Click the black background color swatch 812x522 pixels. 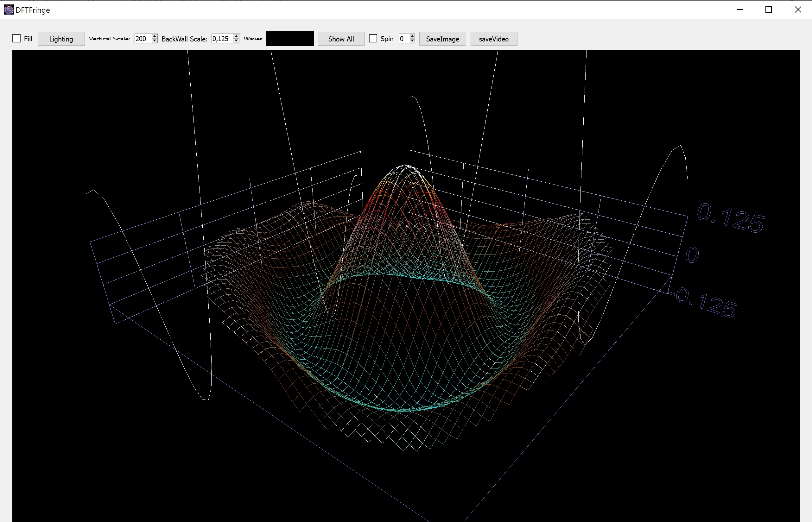tap(290, 39)
